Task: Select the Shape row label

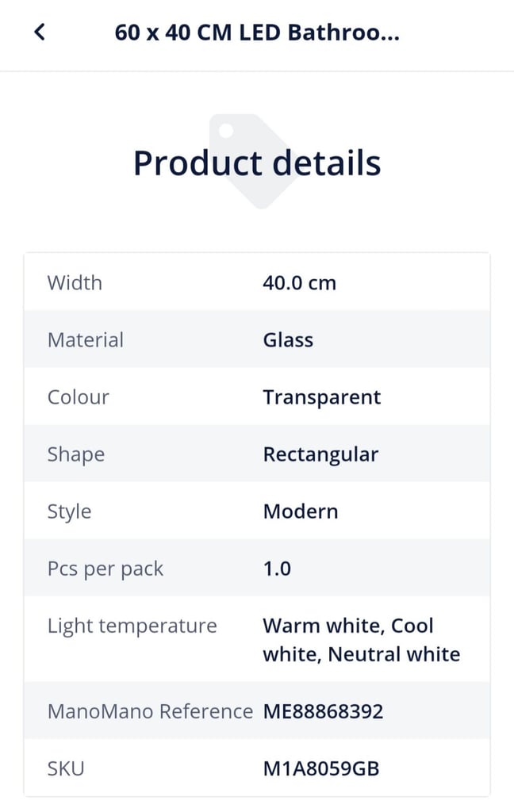Action: 76,454
